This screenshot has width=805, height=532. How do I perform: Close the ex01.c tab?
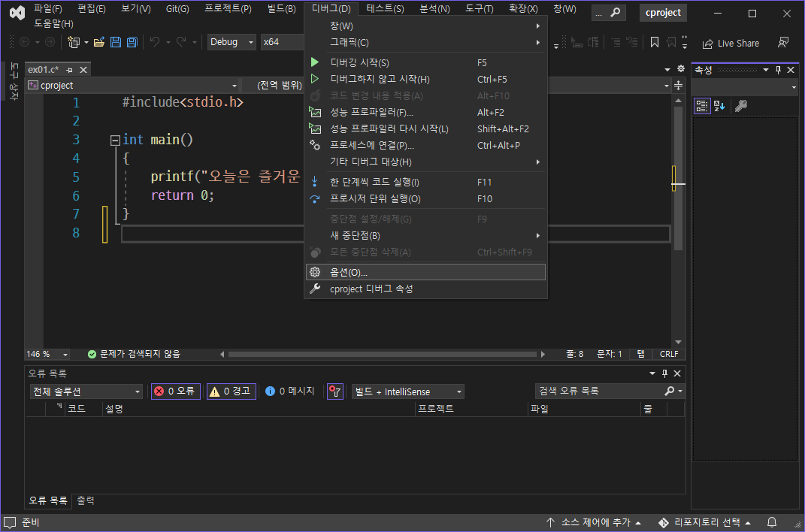click(83, 70)
